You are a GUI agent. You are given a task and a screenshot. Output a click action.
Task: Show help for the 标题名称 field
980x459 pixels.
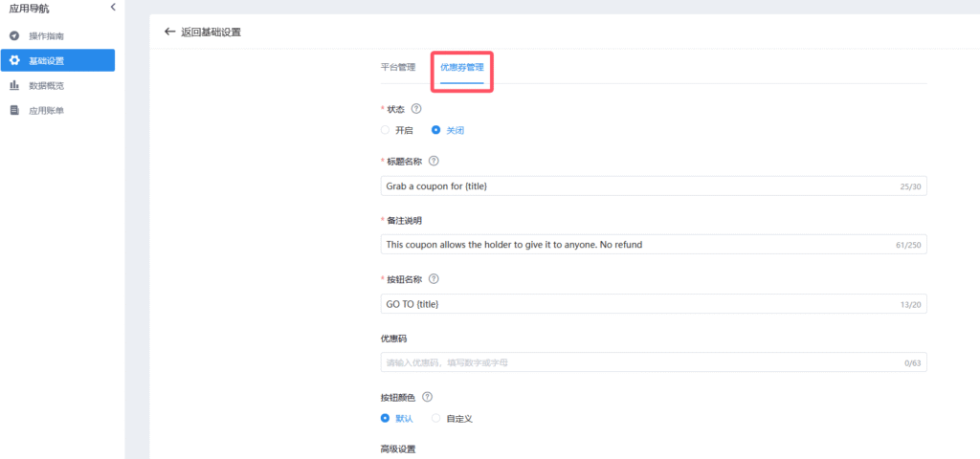point(434,161)
